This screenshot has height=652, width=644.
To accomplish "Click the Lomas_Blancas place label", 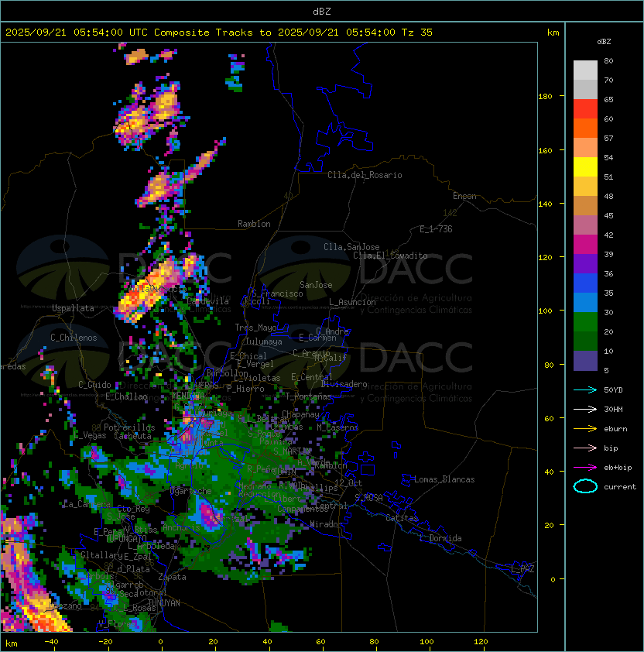I will [444, 479].
